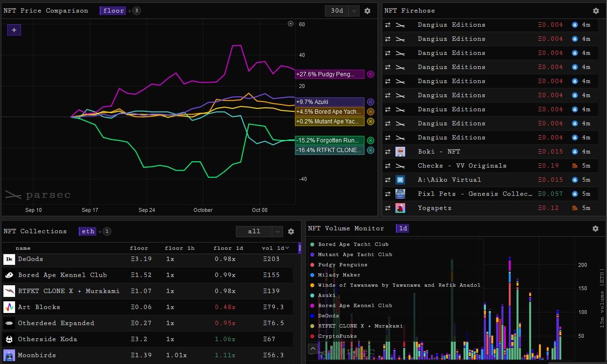Click the teal Azuki legend dot
Image resolution: width=607 pixels, height=364 pixels.
(312, 295)
